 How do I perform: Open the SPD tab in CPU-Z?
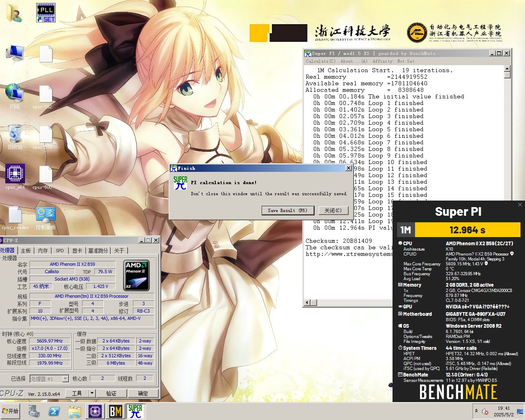click(x=60, y=251)
